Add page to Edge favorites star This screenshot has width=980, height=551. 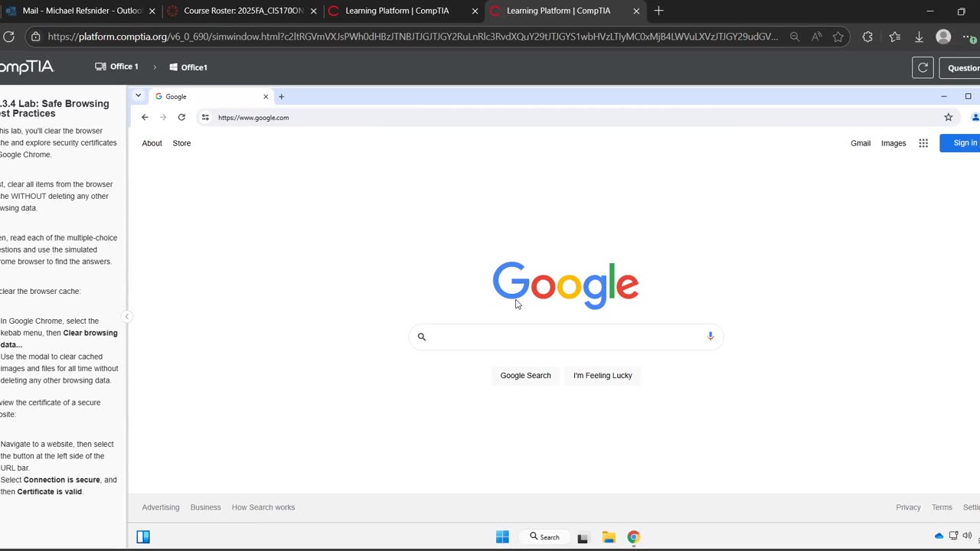pos(838,36)
